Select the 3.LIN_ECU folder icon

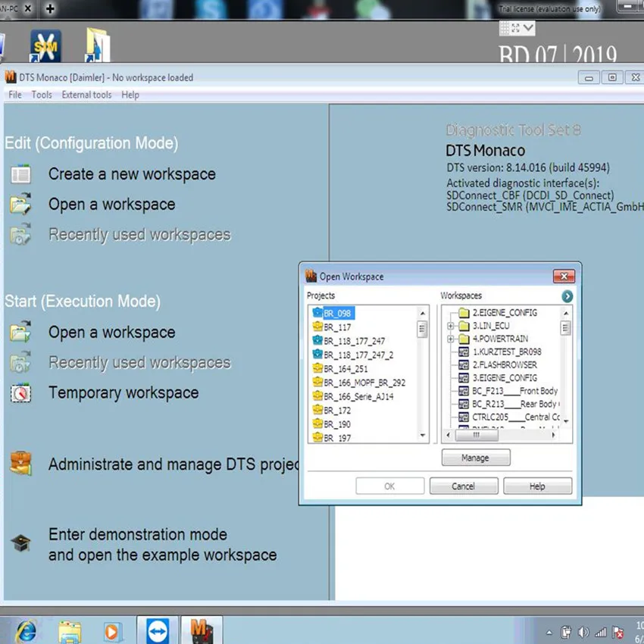point(464,326)
